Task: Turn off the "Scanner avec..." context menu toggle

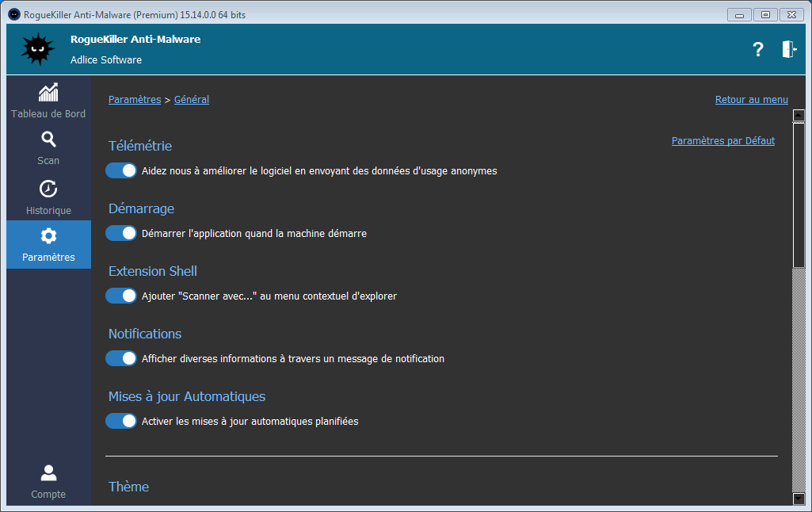Action: point(121,296)
